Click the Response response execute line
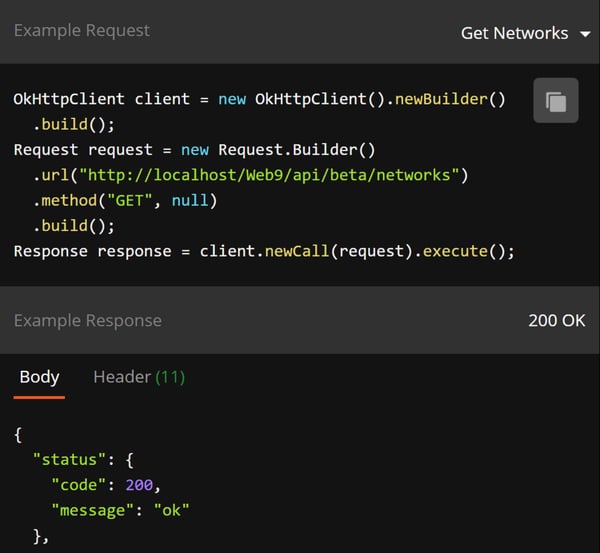The image size is (600, 553). pos(264,251)
